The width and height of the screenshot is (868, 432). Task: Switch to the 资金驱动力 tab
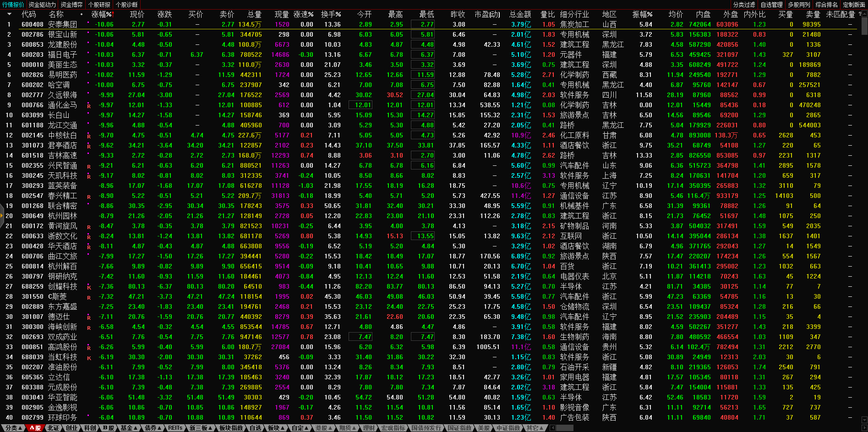(x=42, y=5)
